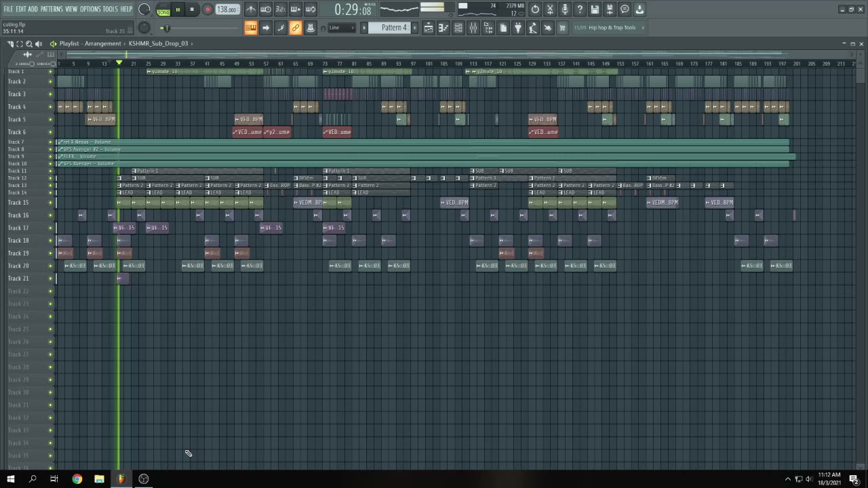
Task: Pause playback with the pause button
Action: point(178,9)
